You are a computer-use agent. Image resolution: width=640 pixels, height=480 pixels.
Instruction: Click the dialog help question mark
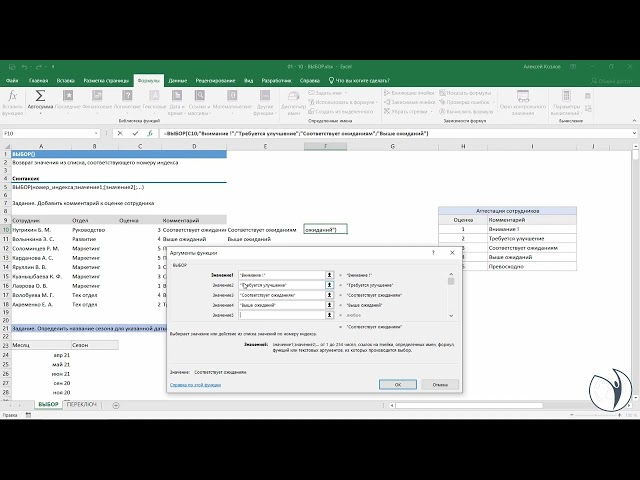433,253
